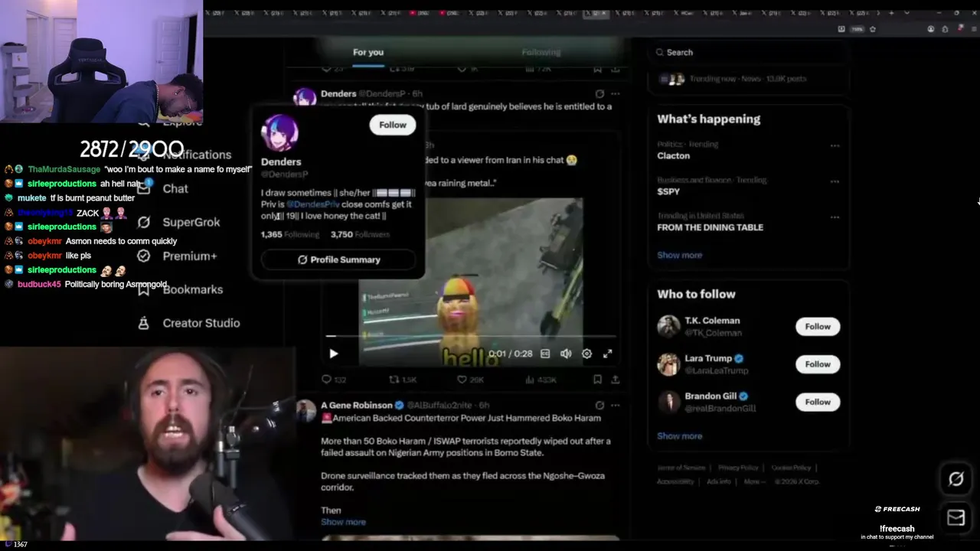Like the Denders post with 26K likes
This screenshot has height=551, width=980.
pyautogui.click(x=471, y=380)
